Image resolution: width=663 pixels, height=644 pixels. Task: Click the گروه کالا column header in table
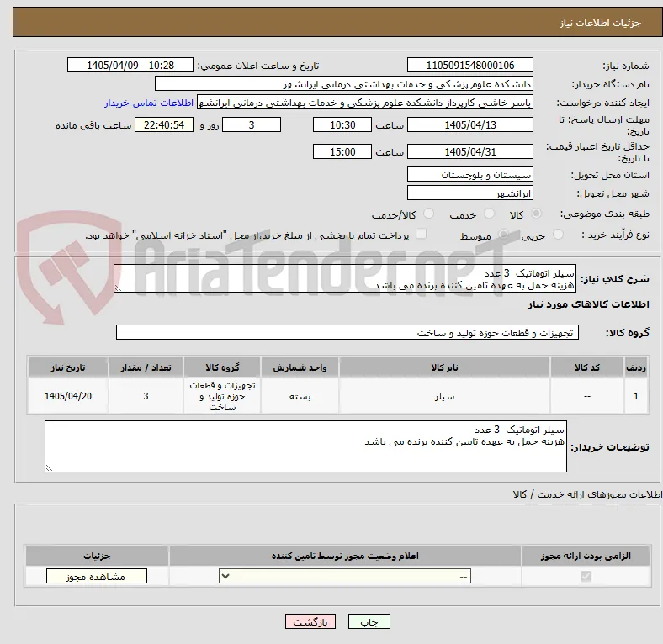pos(222,367)
